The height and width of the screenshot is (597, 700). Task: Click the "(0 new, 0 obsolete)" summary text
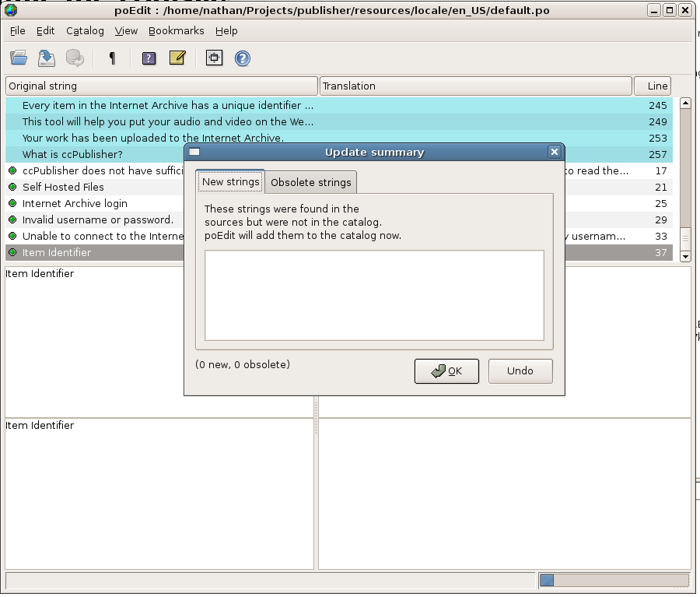click(x=243, y=364)
